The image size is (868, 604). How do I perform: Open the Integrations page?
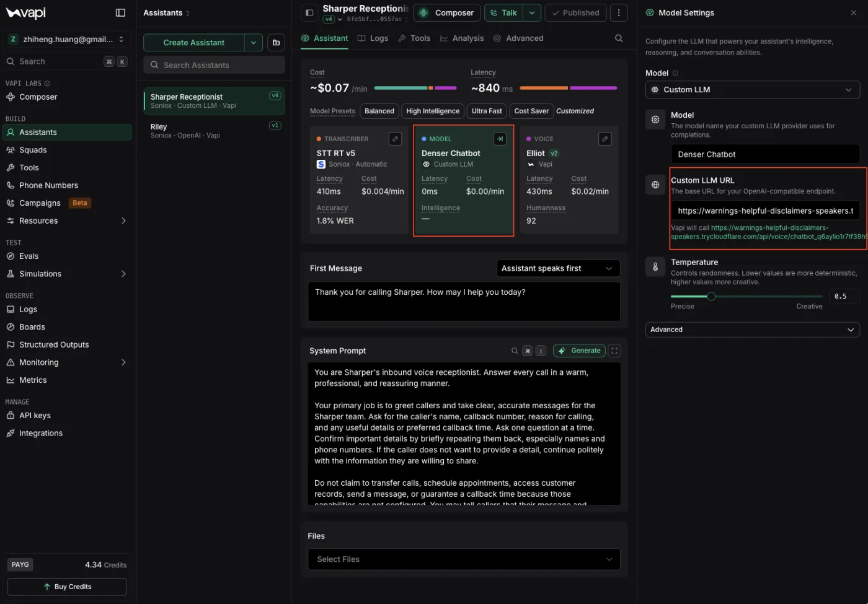[x=66, y=433]
